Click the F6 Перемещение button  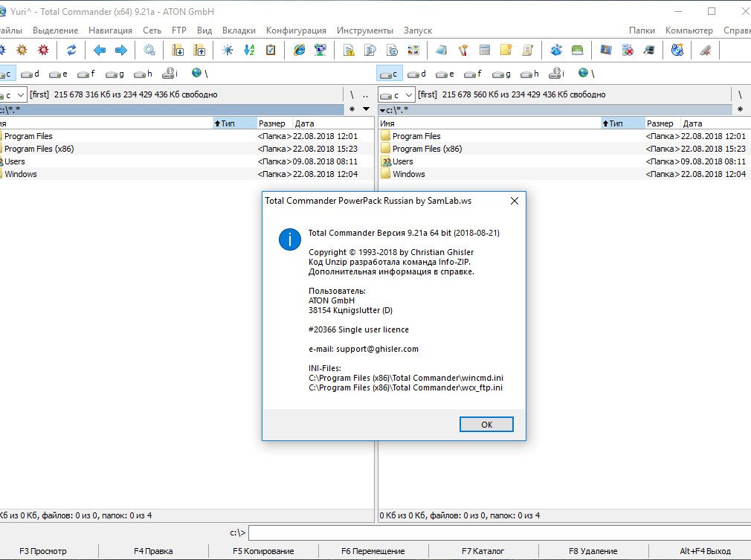(x=373, y=551)
